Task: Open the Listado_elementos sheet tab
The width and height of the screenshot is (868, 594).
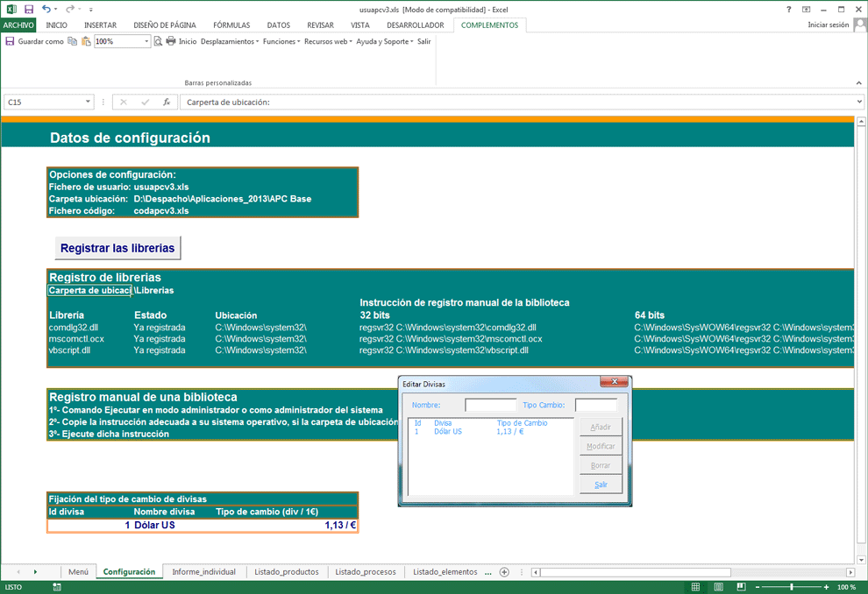Action: [x=445, y=572]
